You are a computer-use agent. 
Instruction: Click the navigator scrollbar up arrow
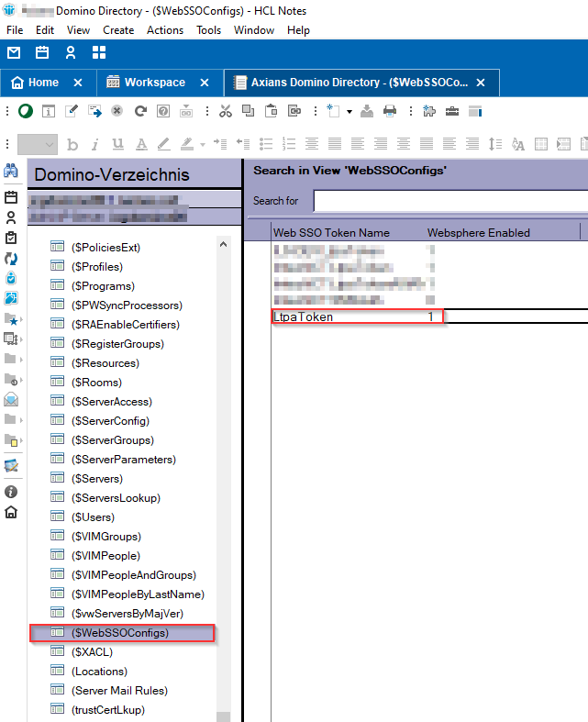click(x=223, y=243)
